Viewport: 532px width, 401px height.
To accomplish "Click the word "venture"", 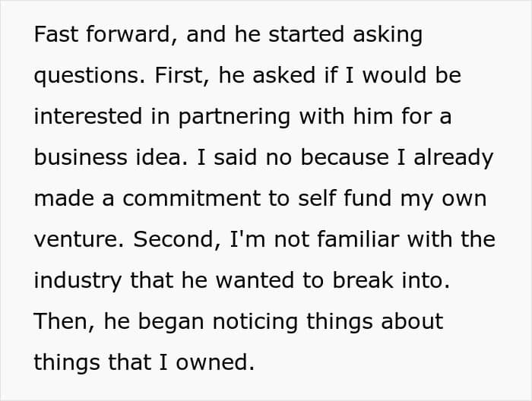I will point(79,240).
